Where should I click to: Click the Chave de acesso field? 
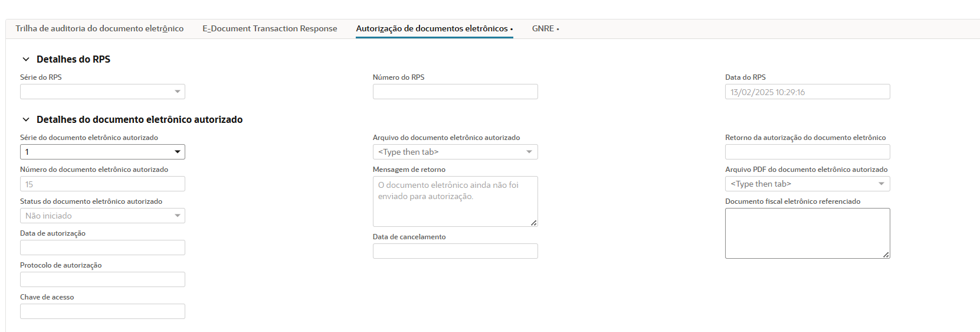[x=102, y=311]
